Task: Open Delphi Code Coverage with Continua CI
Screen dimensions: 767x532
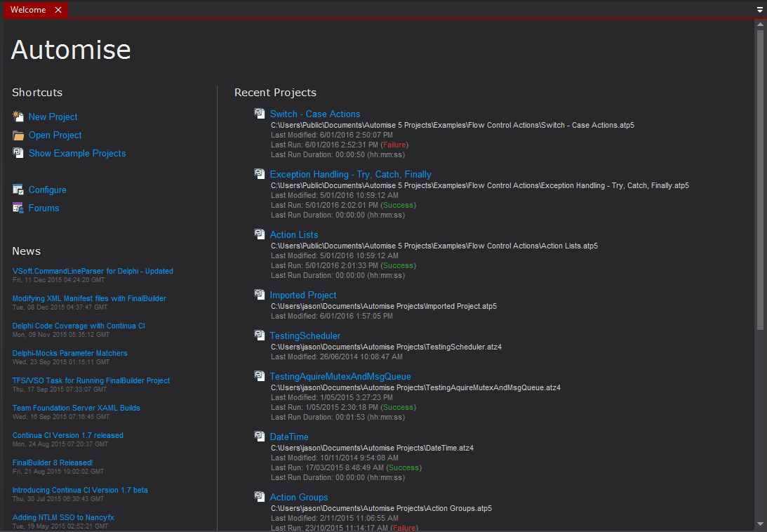Action: pos(79,326)
